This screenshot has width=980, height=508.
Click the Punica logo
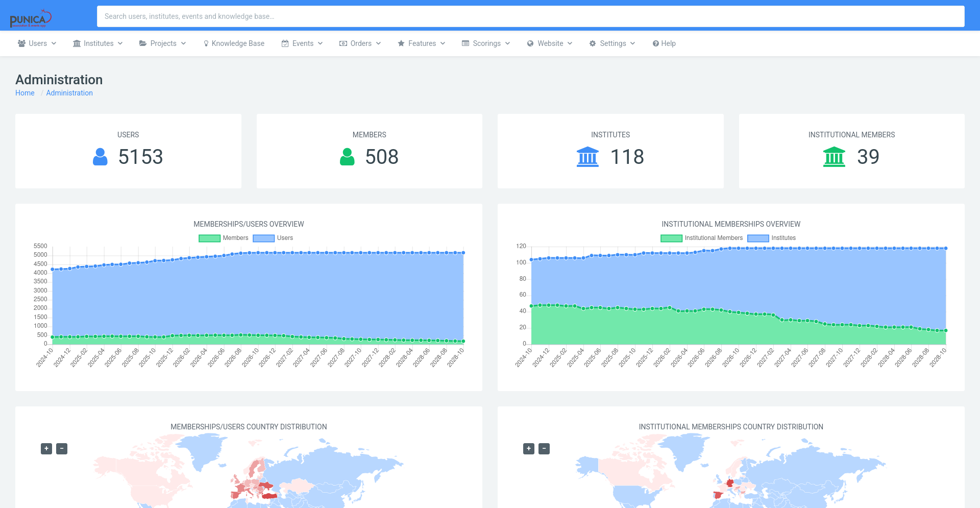[x=31, y=19]
